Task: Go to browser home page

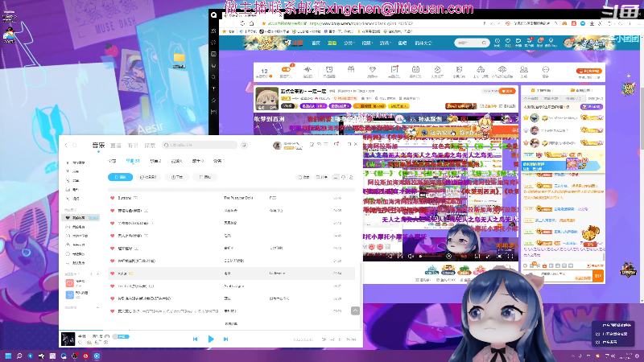Action: click(251, 23)
